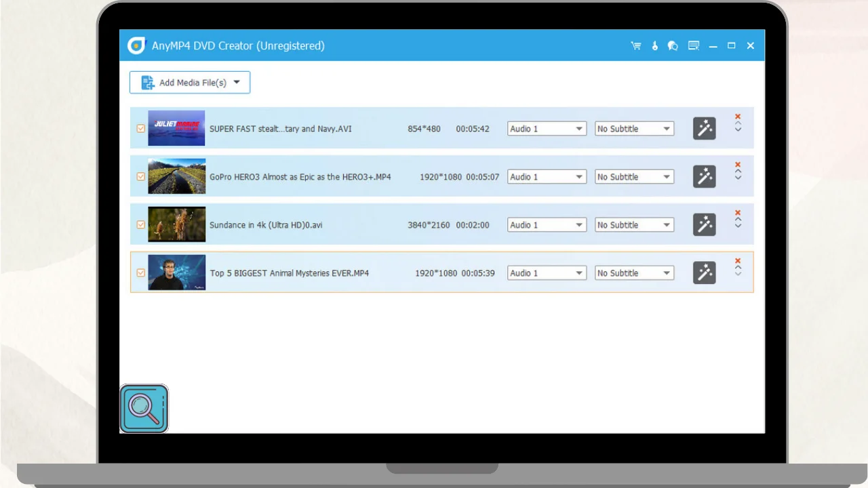868x488 pixels.
Task: Open magic wand editor for SUPER FAST video
Action: coord(704,129)
